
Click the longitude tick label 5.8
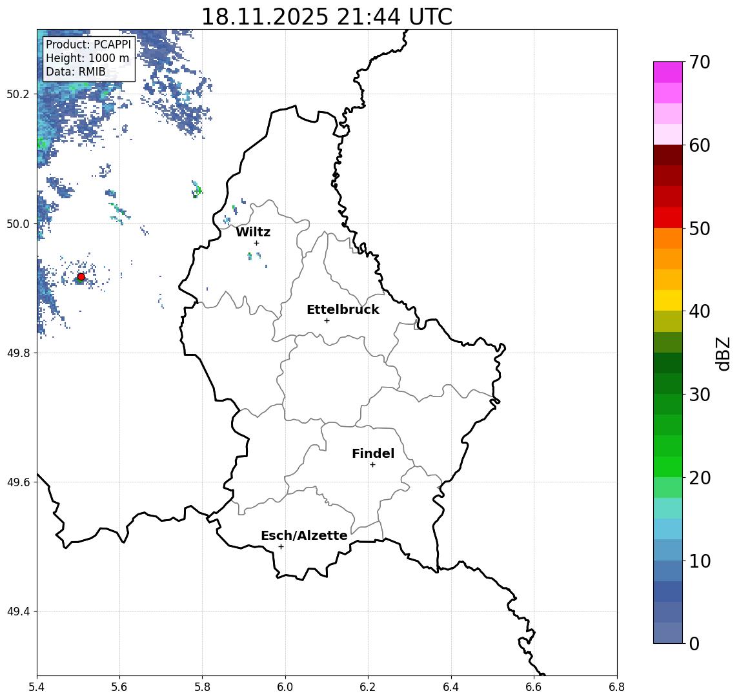[x=202, y=687]
